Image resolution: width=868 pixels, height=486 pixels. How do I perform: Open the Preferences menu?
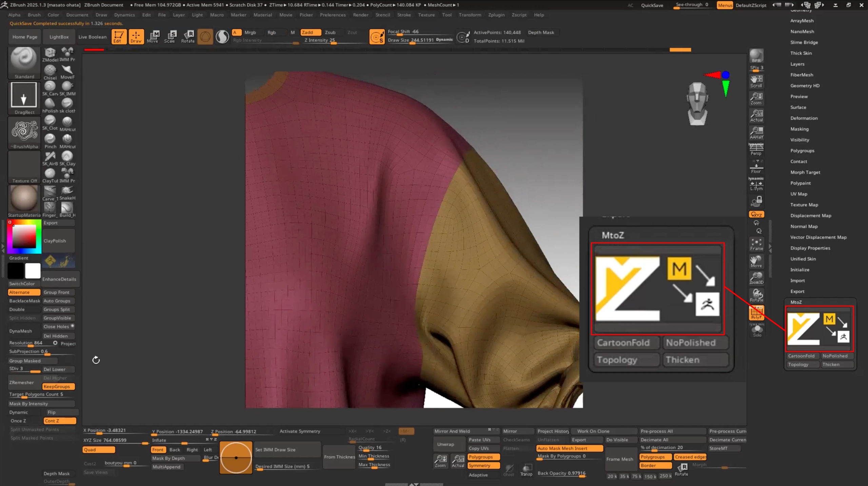[x=333, y=15]
